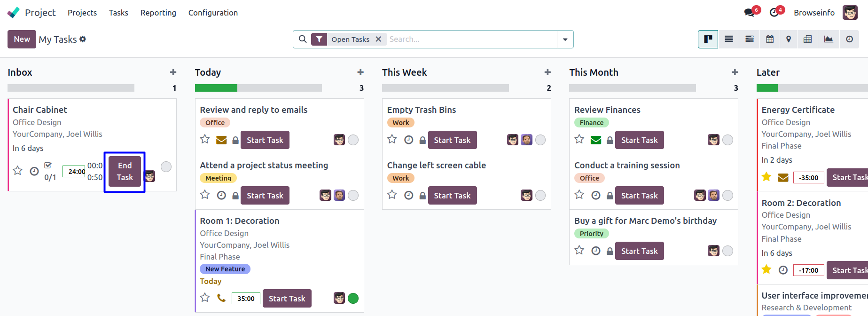Open the My Tasks gear menu
Screen dimensions: 868x316
(83, 39)
